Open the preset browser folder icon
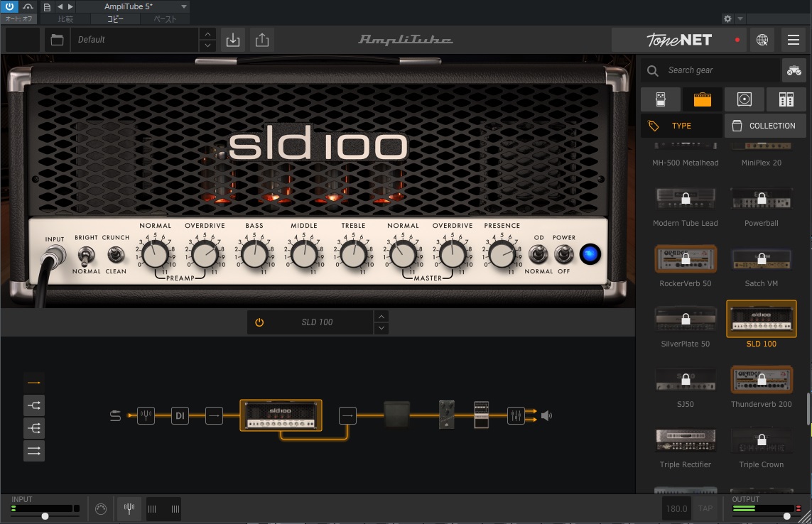812x524 pixels. coord(58,40)
